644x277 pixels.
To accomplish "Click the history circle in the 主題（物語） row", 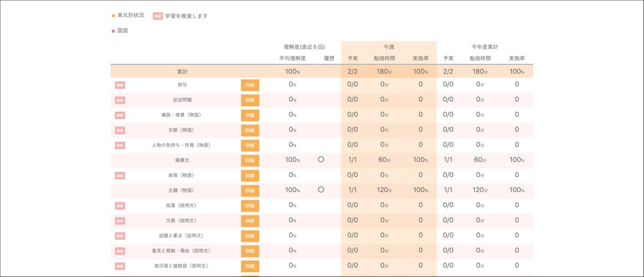I will 321,189.
